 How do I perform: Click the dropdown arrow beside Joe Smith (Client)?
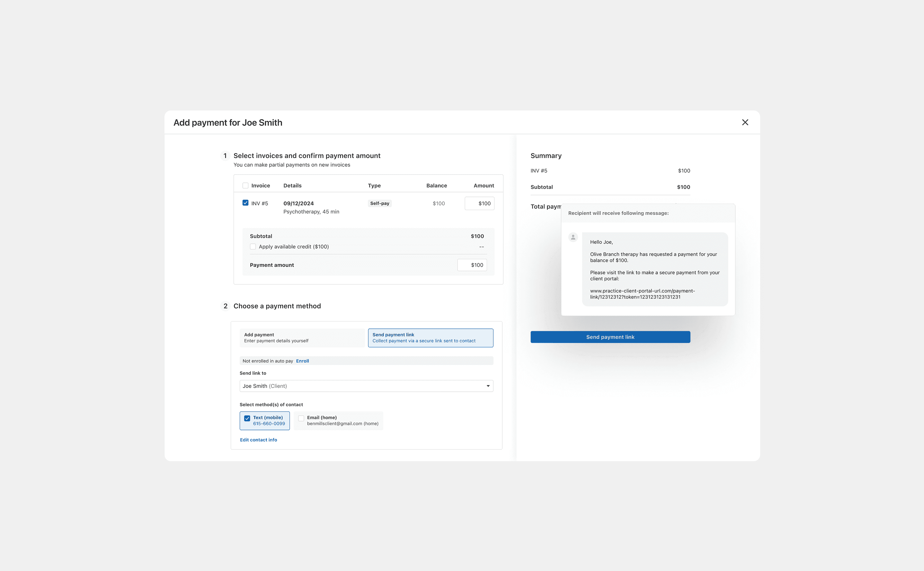[x=488, y=386]
